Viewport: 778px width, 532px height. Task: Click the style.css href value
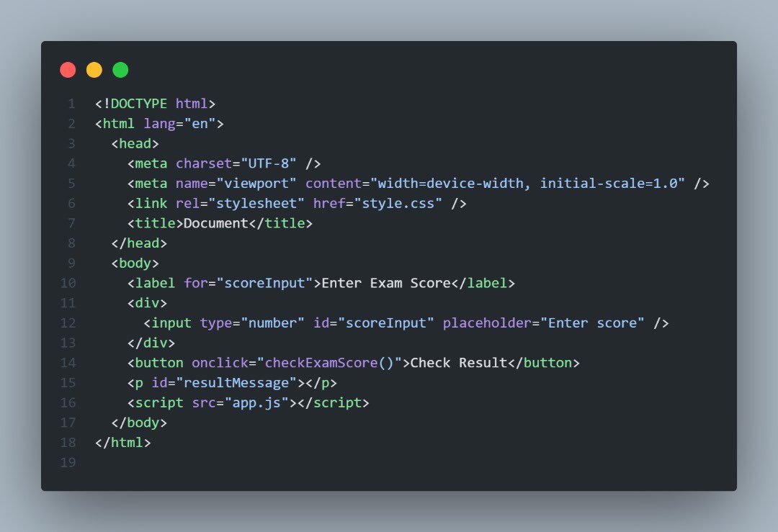[x=398, y=203]
